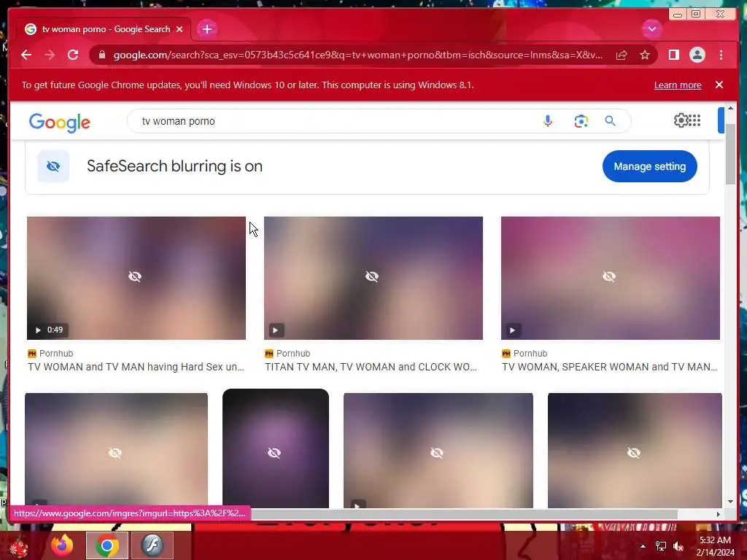
Task: Open a new tab with the plus button
Action: pyautogui.click(x=206, y=29)
